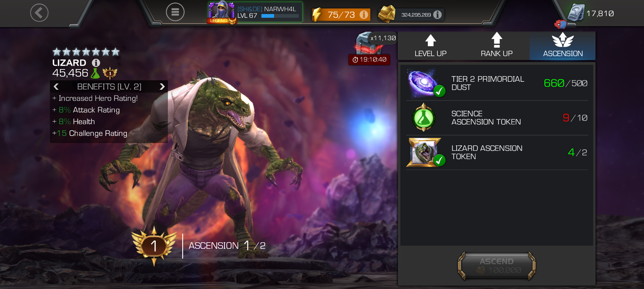Screen dimensions: 644x289
Task: Tap the seven-star rating row
Action: click(x=86, y=52)
